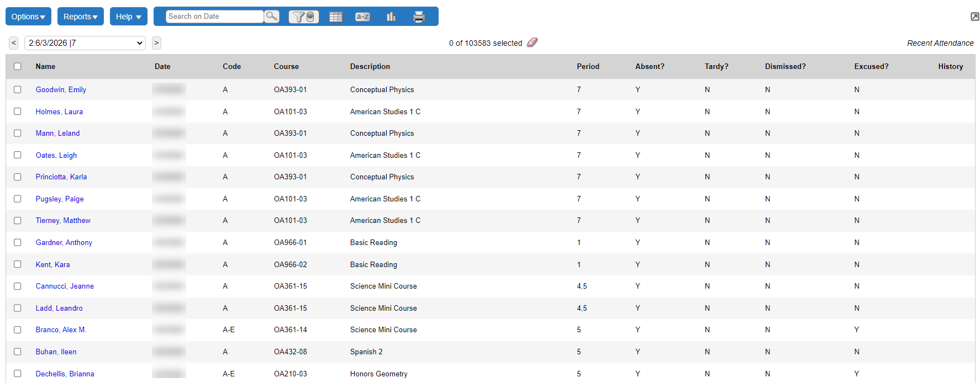The width and height of the screenshot is (980, 383).
Task: Open the Reports menu
Action: (80, 17)
